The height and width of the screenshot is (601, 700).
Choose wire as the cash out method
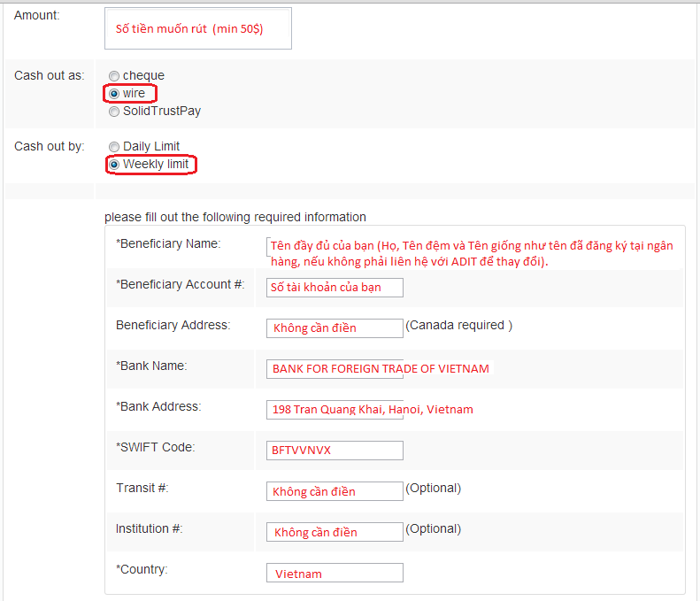pos(114,94)
